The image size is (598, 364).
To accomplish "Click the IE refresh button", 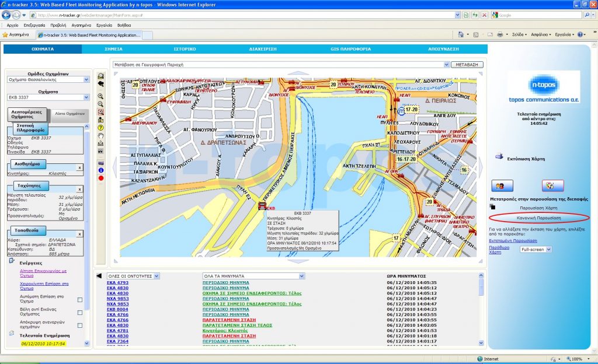I will [475, 15].
